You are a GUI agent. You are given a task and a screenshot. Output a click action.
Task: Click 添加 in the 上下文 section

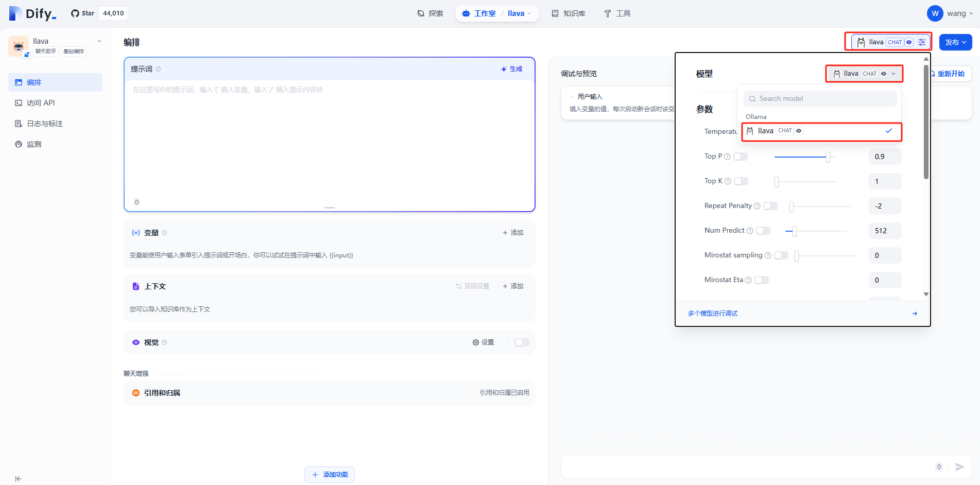point(513,286)
